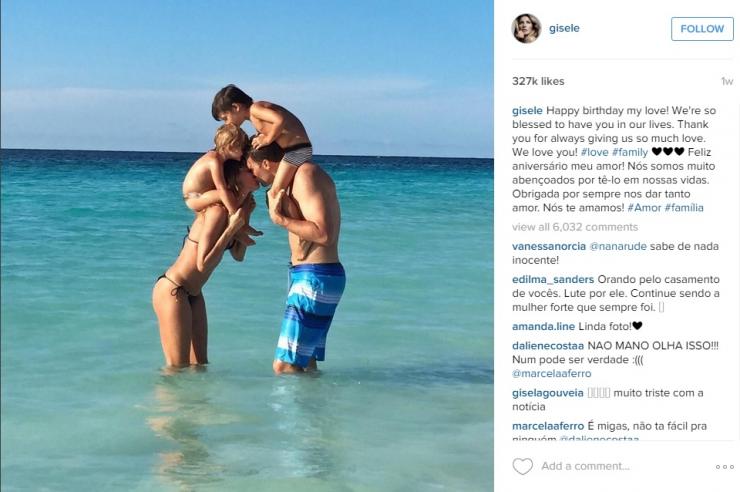Click the beach family photo

tap(247, 246)
